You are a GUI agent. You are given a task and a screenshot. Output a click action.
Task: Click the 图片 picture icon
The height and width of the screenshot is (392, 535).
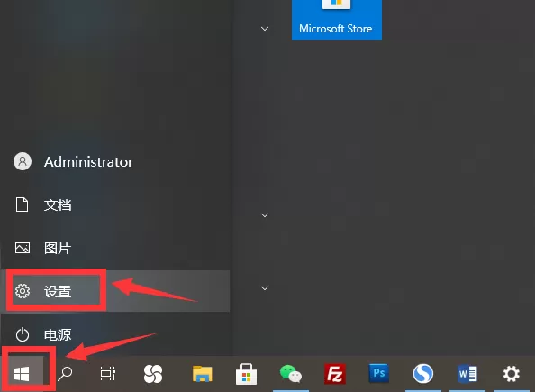(x=23, y=248)
